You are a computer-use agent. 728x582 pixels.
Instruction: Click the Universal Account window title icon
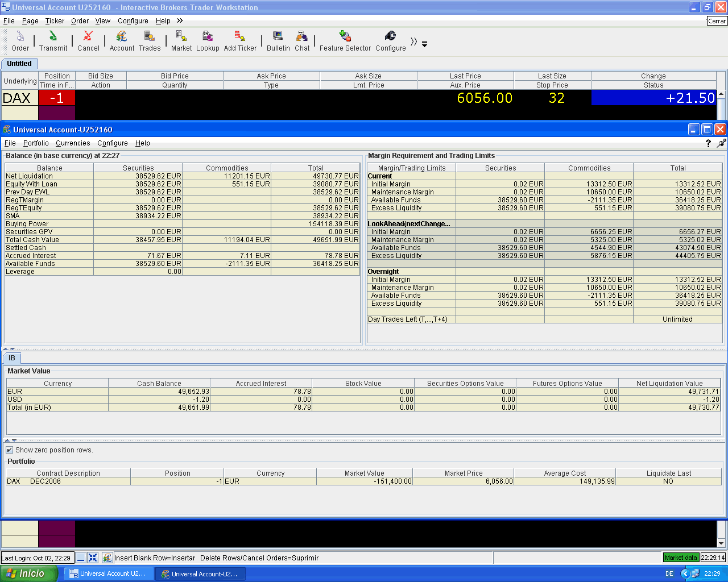pyautogui.click(x=7, y=130)
